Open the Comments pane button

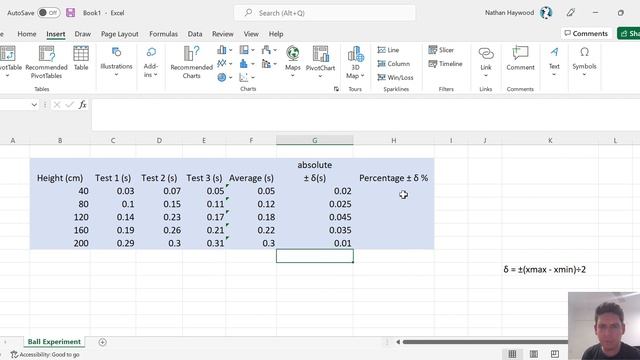(x=586, y=33)
